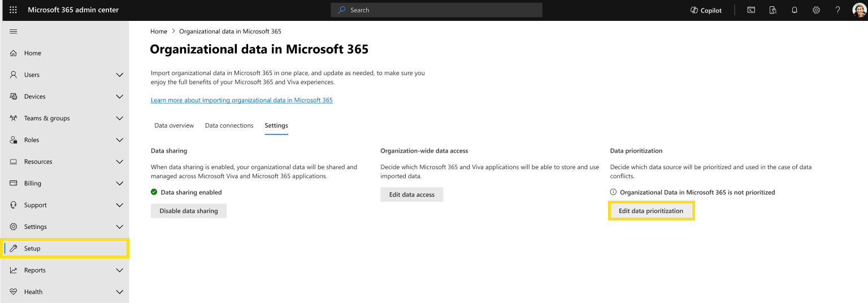The width and height of the screenshot is (868, 303).
Task: Switch to the Data connections tab
Action: (x=229, y=125)
